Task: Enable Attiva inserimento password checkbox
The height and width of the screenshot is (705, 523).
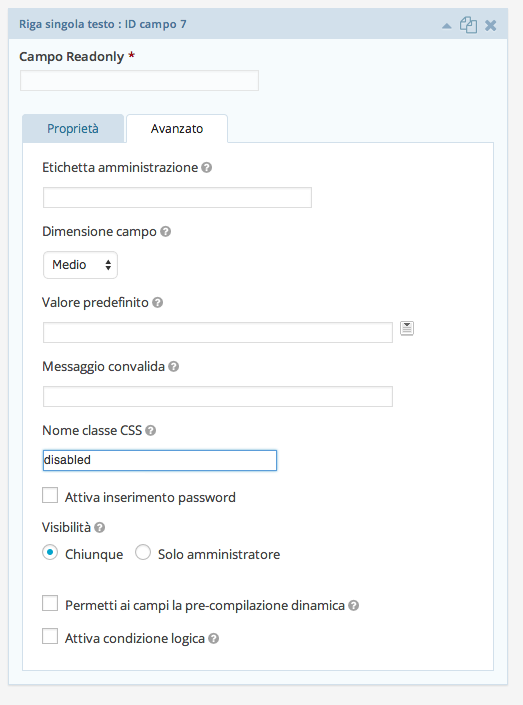Action: pos(50,495)
